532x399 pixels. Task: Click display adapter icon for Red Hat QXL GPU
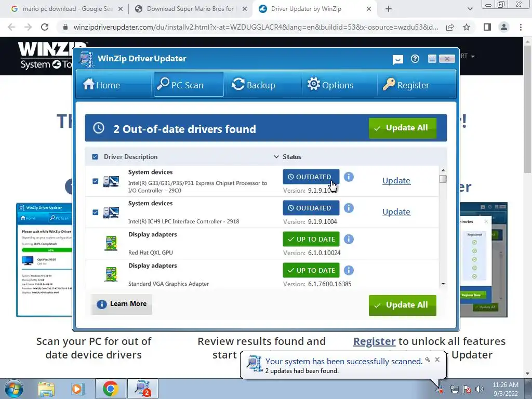pos(111,243)
